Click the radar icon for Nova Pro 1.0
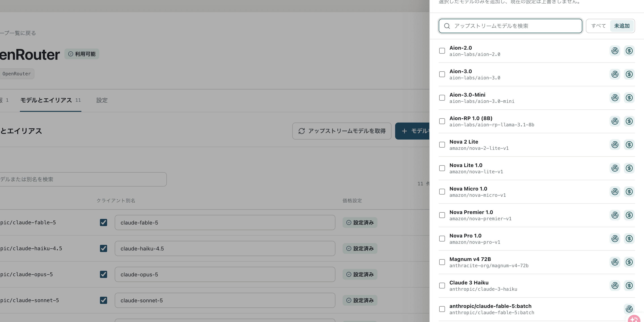This screenshot has width=644, height=322. point(615,239)
